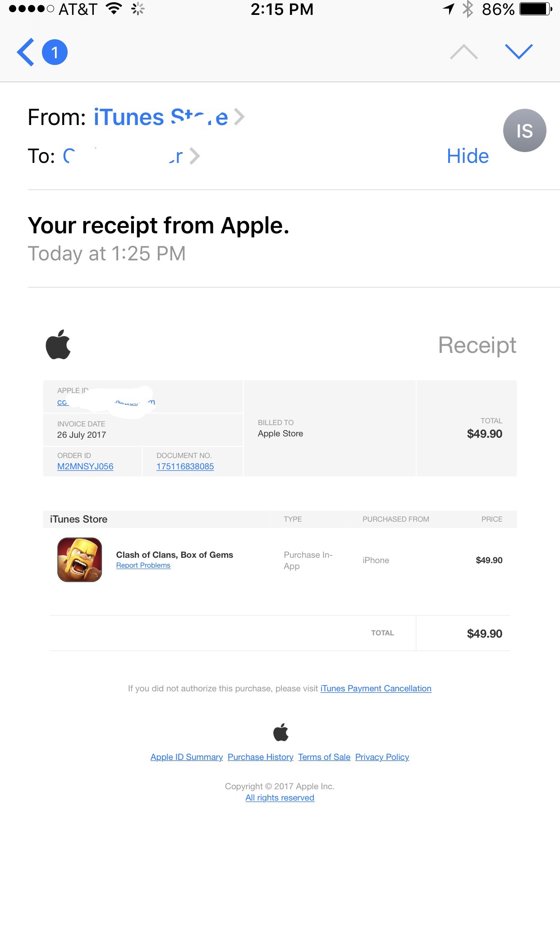Tap the Apple logo in receipt header
The image size is (560, 926).
click(x=58, y=344)
